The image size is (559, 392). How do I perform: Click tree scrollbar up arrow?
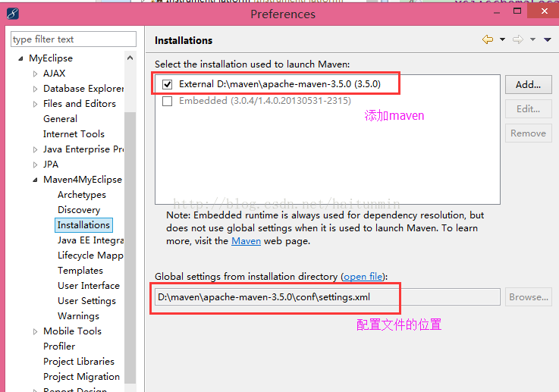(130, 58)
